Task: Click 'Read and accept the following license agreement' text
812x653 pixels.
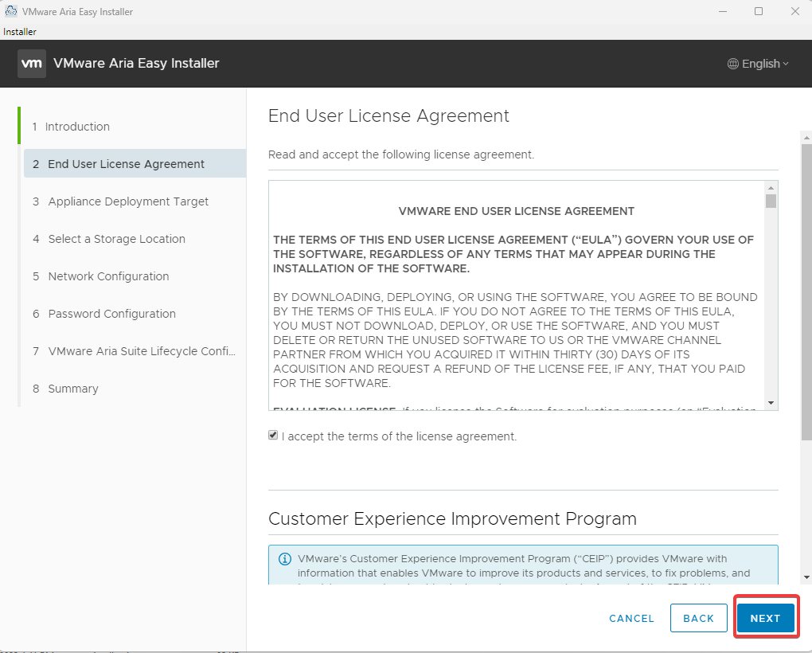Action: tap(400, 154)
